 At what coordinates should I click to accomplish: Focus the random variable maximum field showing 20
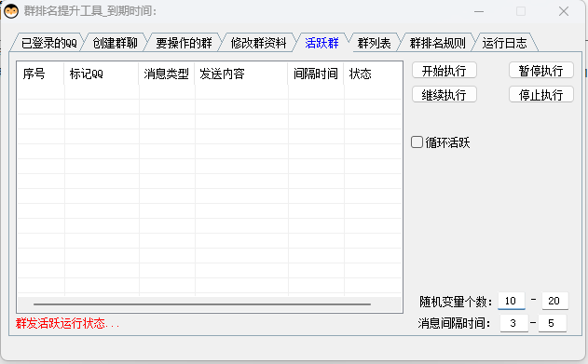555,301
